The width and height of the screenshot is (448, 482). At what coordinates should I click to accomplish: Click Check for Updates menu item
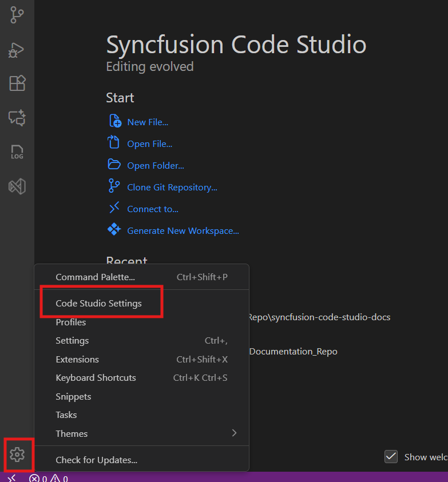pyautogui.click(x=96, y=460)
